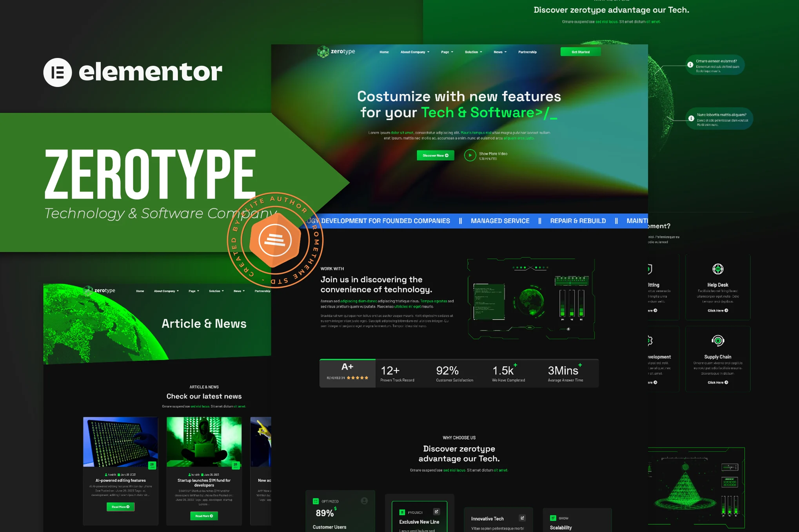799x532 pixels.
Task: Click Startup launches $1M fund for developers title
Action: (204, 483)
